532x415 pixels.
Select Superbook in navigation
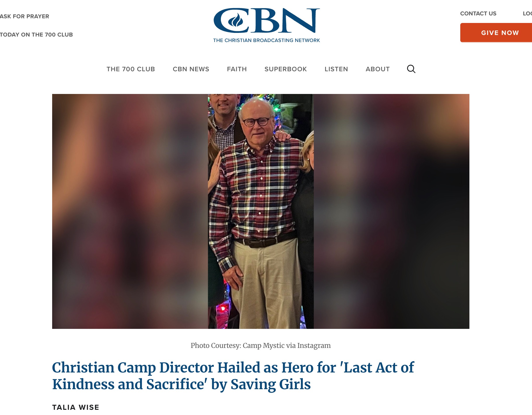286,69
